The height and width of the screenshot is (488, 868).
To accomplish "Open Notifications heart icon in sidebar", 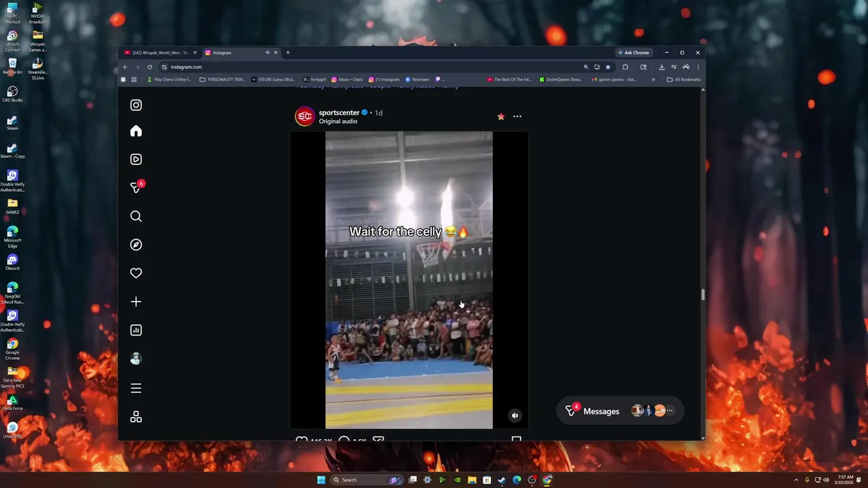I will point(136,273).
